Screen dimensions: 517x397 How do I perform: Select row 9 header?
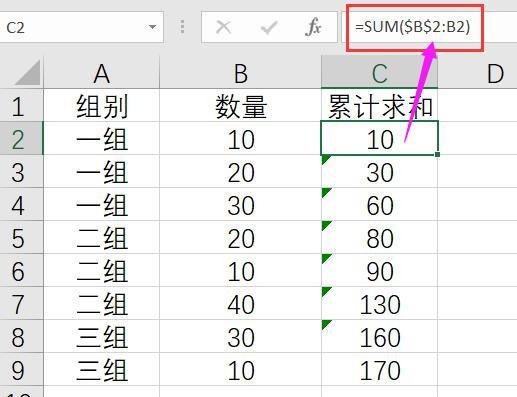[x=21, y=369]
